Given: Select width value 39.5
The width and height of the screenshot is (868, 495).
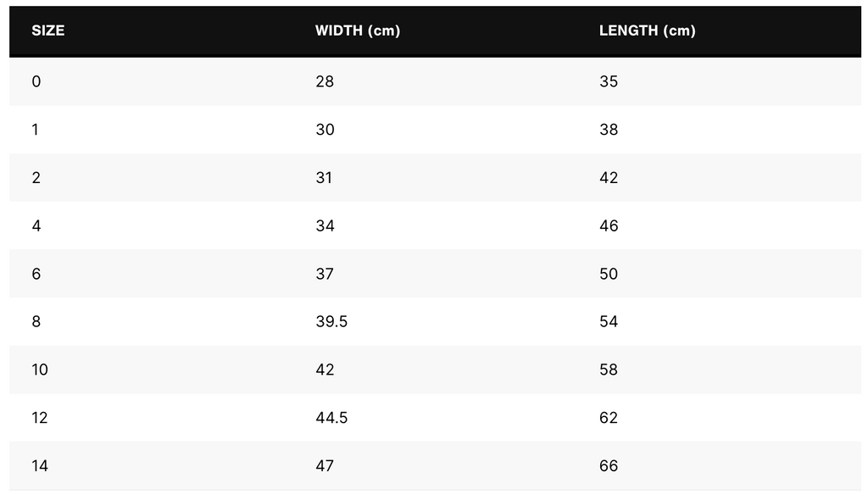Looking at the screenshot, I should click(331, 322).
